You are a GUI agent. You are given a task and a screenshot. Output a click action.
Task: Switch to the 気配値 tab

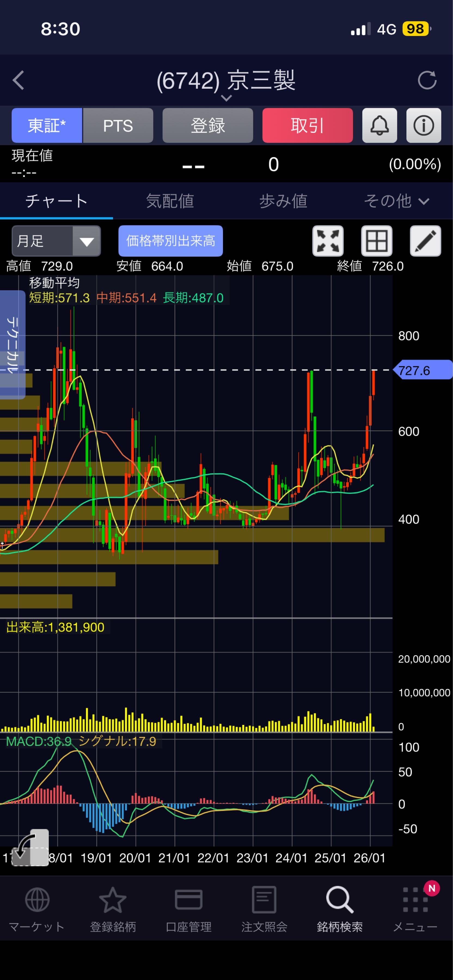[170, 201]
